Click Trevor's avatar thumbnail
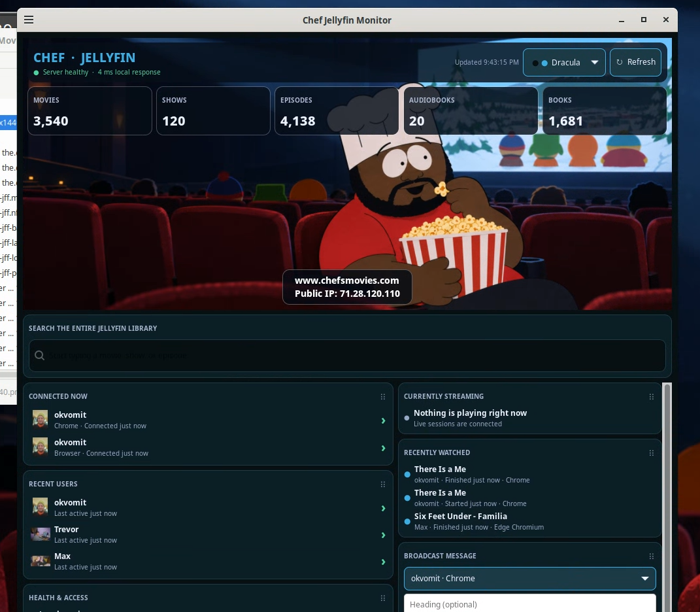Image resolution: width=700 pixels, height=612 pixels. tap(40, 534)
